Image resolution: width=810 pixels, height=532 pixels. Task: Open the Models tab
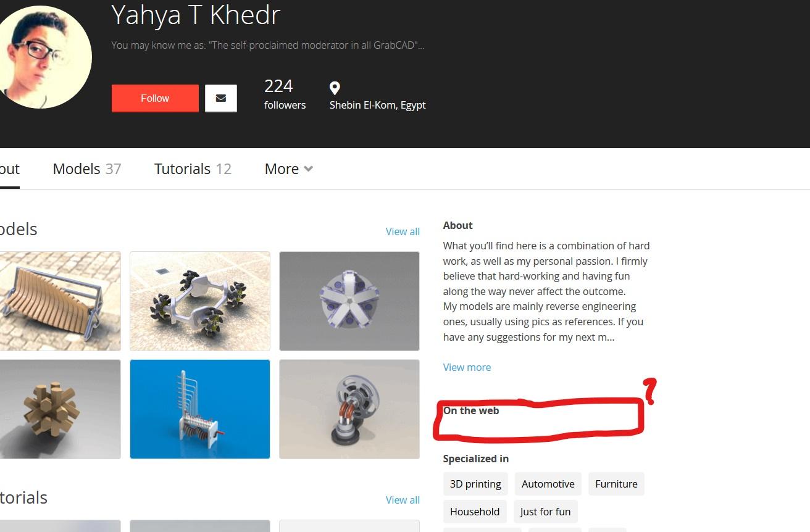click(86, 169)
